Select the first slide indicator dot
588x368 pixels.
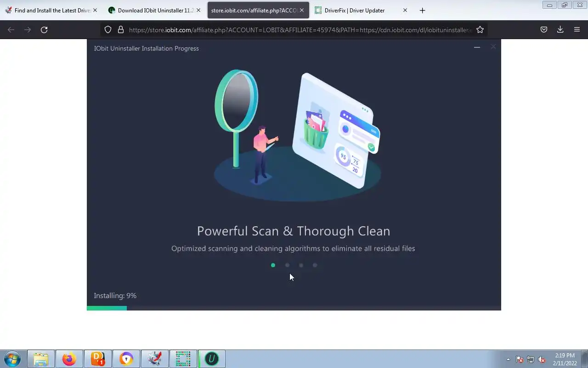tap(273, 265)
